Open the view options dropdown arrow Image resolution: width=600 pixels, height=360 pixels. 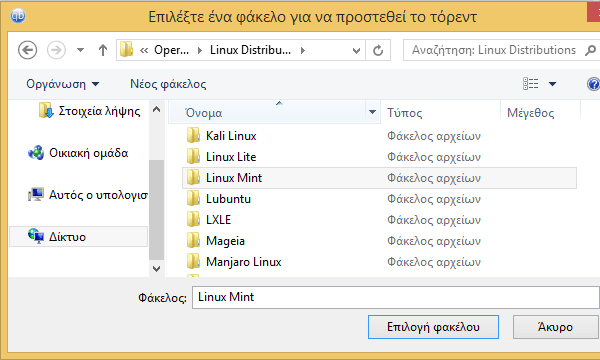pos(552,84)
